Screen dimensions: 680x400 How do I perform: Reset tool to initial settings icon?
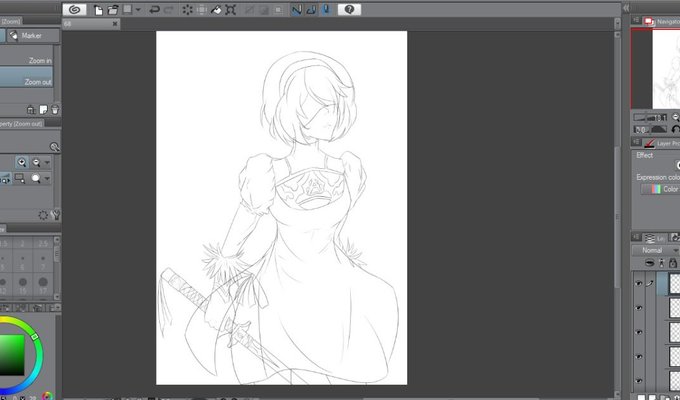[x=43, y=215]
